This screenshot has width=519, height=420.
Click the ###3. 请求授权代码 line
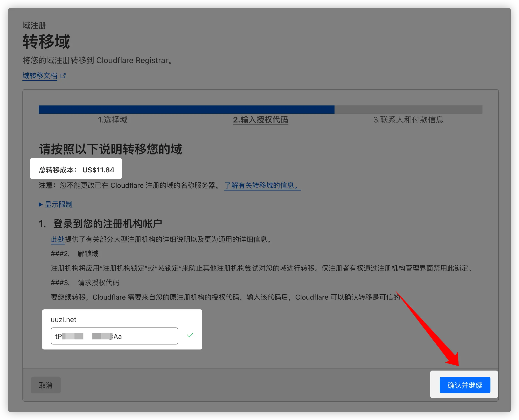tap(85, 283)
